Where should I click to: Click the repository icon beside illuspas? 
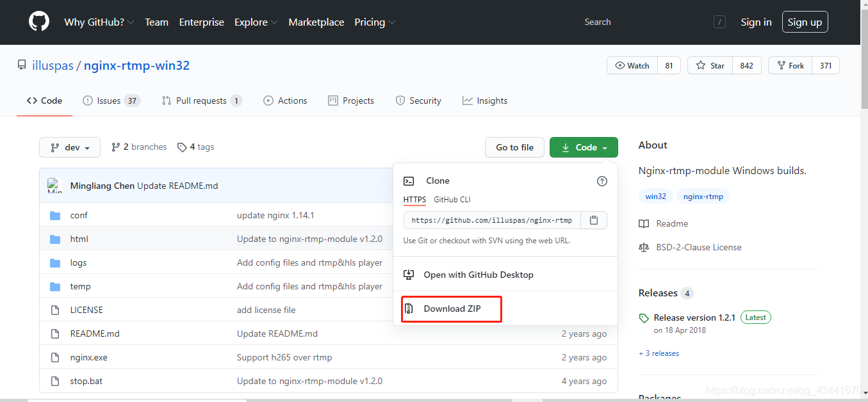[x=22, y=65]
